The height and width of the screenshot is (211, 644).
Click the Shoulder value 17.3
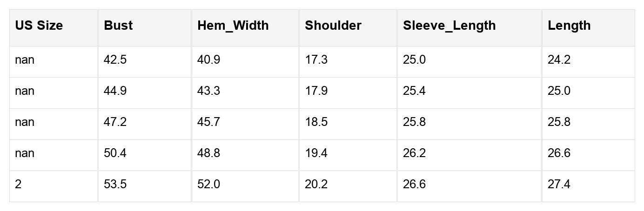(316, 60)
